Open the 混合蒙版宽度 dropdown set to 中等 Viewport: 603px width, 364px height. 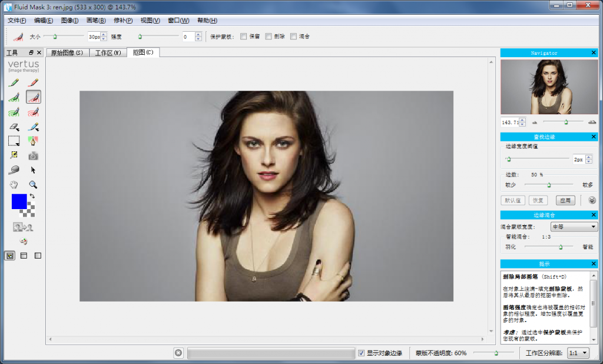(x=574, y=227)
